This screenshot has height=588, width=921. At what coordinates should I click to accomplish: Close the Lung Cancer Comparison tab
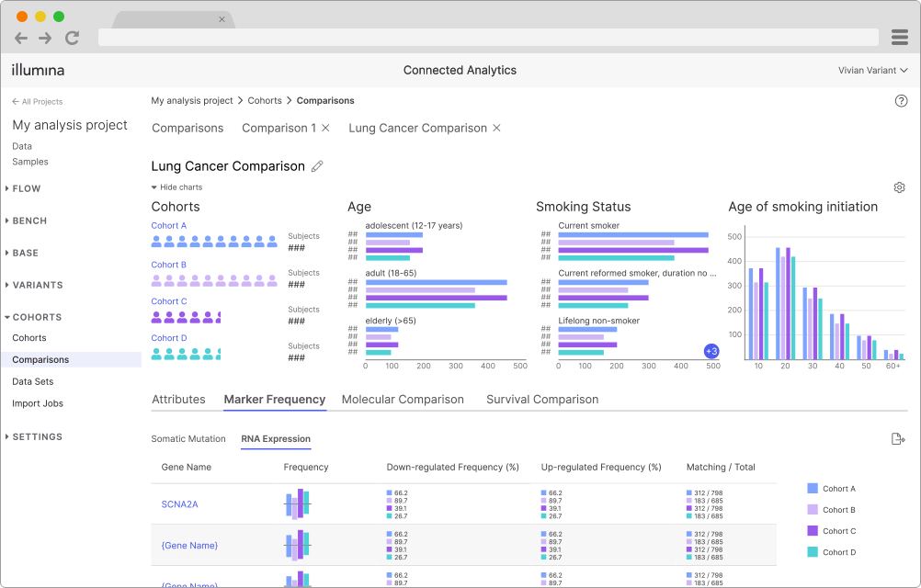click(x=496, y=128)
